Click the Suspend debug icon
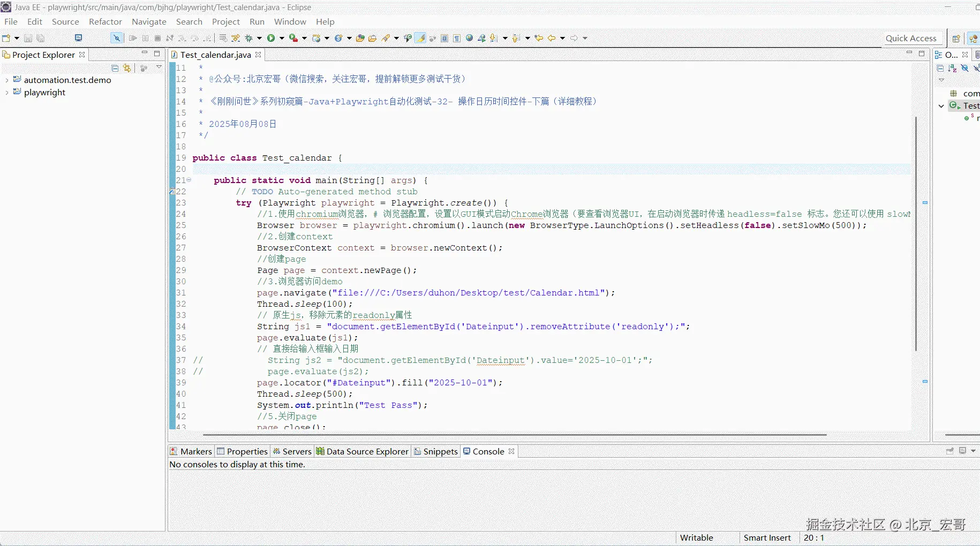Image resolution: width=980 pixels, height=546 pixels. coord(145,38)
